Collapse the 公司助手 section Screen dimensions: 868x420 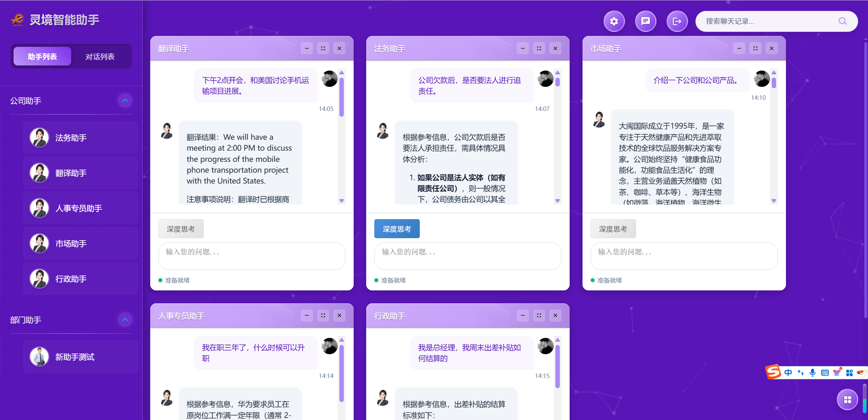125,100
